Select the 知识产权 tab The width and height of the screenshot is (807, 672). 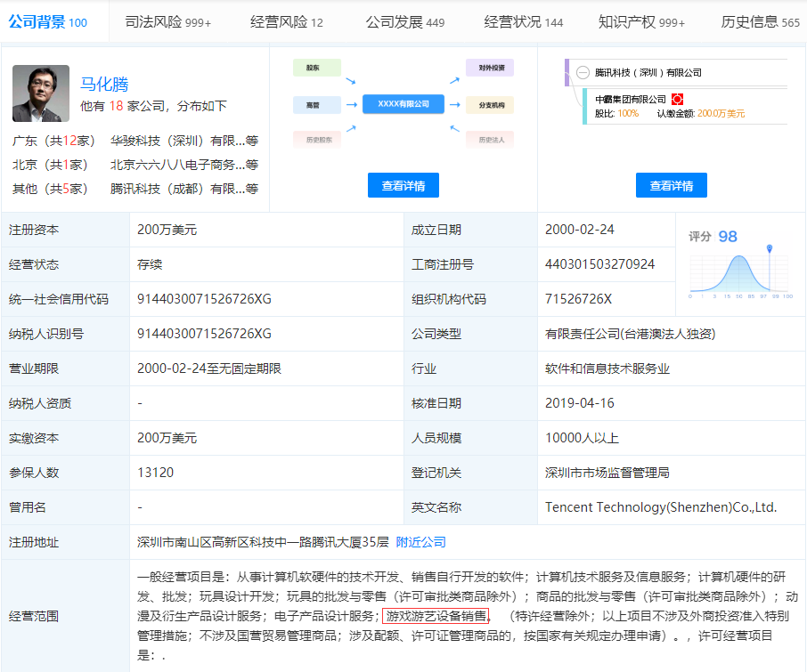coord(641,22)
